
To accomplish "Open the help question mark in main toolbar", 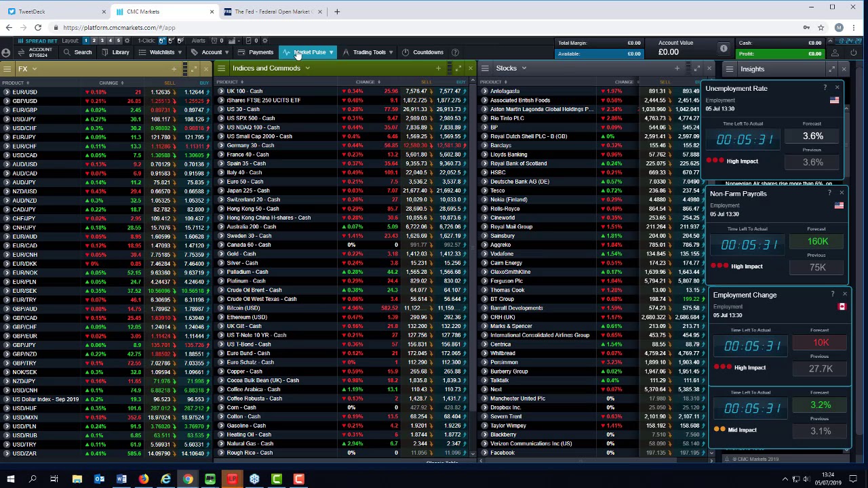I will [x=455, y=52].
